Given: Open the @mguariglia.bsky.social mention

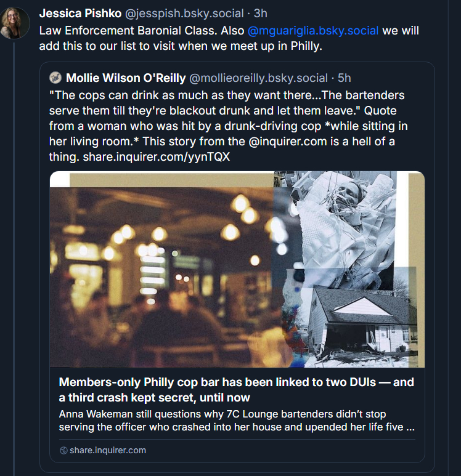Looking at the screenshot, I should (313, 30).
